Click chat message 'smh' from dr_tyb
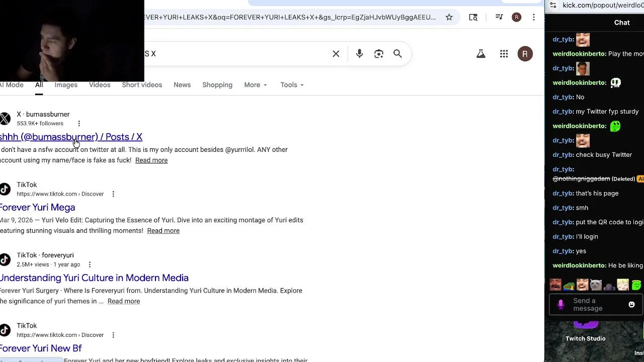 [x=582, y=208]
